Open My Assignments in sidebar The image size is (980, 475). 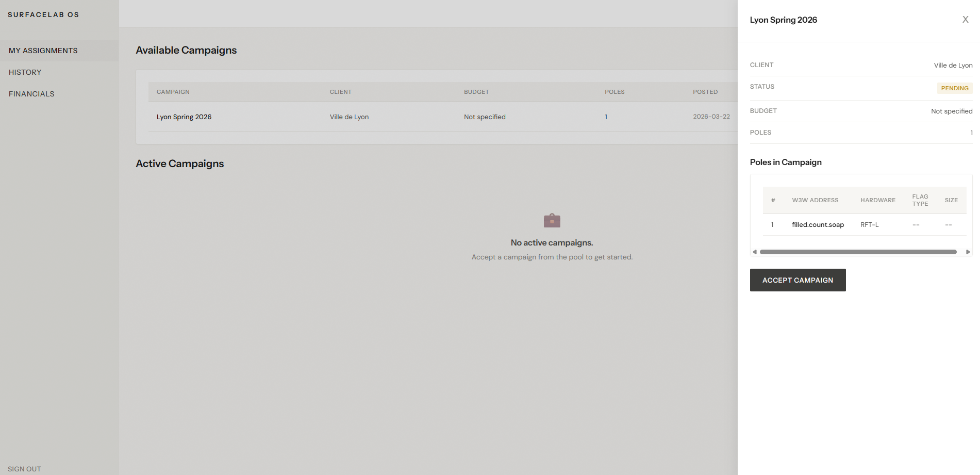[43, 51]
